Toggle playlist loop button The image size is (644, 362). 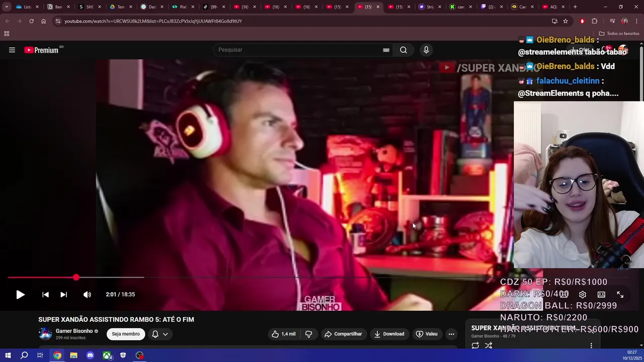pyautogui.click(x=475, y=345)
